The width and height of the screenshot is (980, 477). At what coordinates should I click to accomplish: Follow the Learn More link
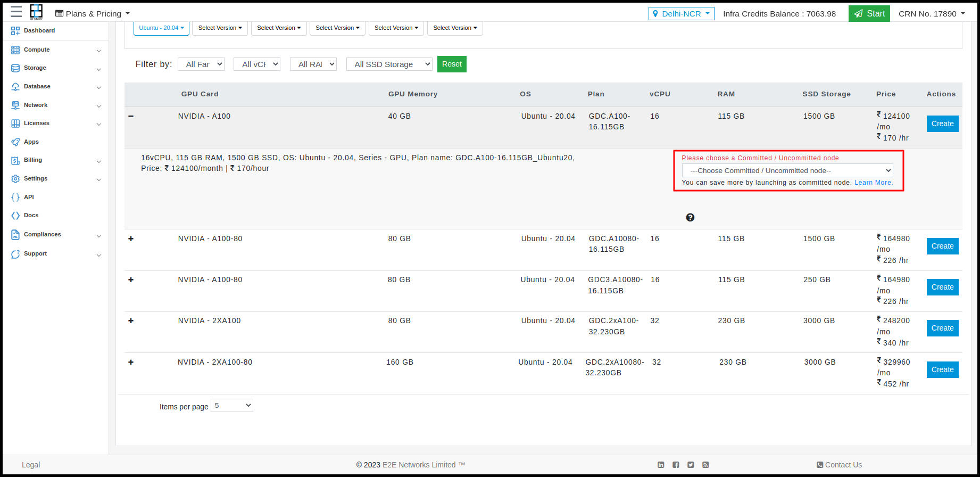(x=874, y=183)
